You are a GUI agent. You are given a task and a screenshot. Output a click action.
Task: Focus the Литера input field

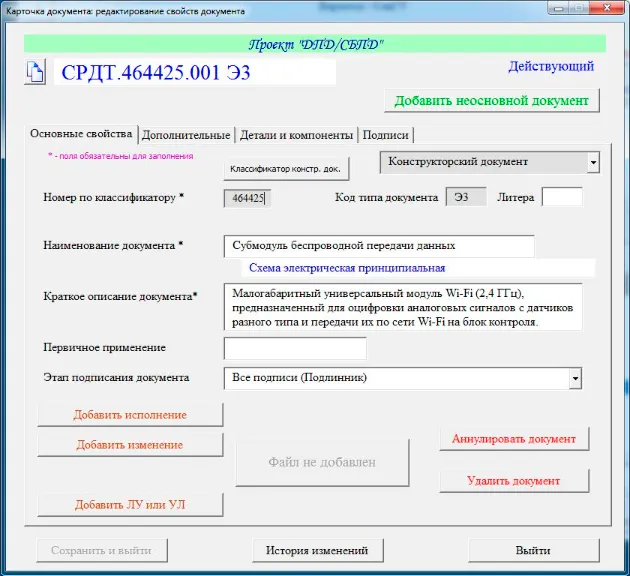[x=561, y=197]
